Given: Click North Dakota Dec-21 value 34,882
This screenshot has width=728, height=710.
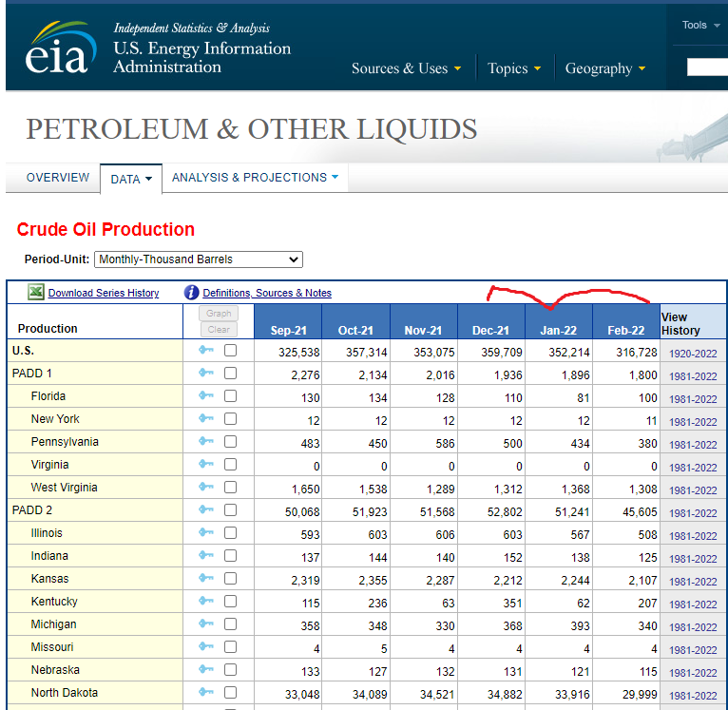Looking at the screenshot, I should pyautogui.click(x=505, y=694).
